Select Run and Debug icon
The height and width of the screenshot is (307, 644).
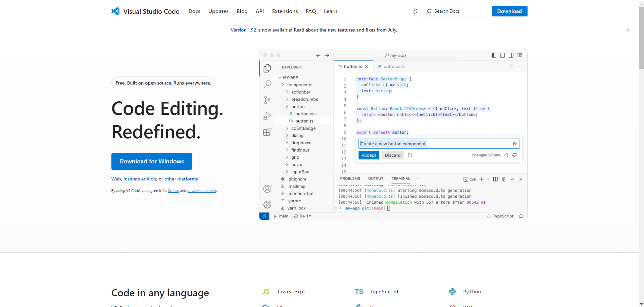click(x=267, y=116)
